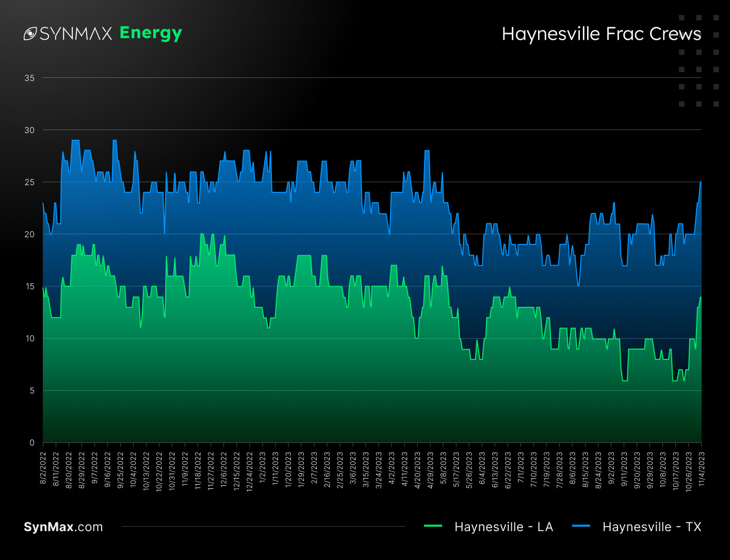Image resolution: width=730 pixels, height=560 pixels.
Task: Click the 10/31/2022 date tick label
Action: tap(172, 470)
